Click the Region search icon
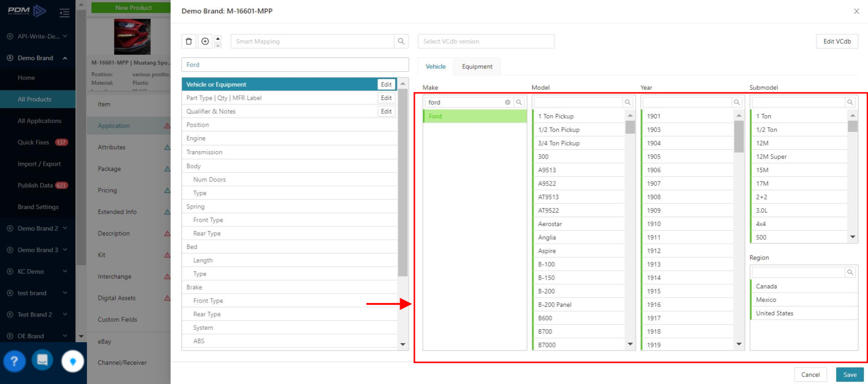The image size is (868, 384). click(x=850, y=272)
